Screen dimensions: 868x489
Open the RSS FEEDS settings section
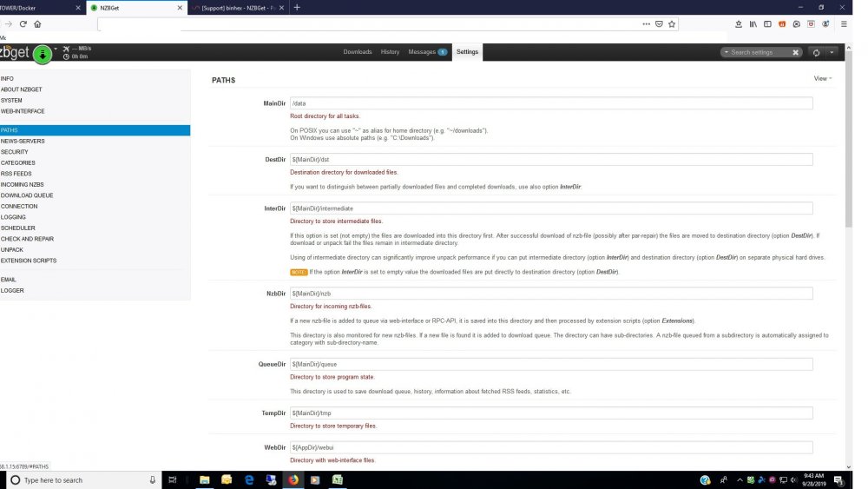(16, 174)
